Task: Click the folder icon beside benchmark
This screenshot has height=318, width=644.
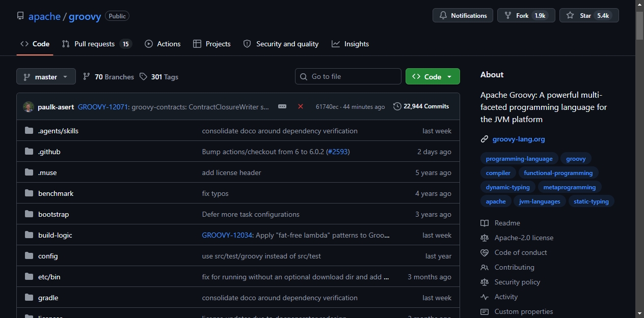Action: pyautogui.click(x=29, y=193)
